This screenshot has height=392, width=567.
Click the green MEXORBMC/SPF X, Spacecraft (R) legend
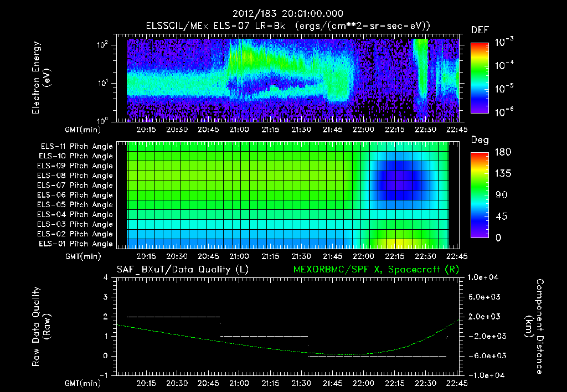[x=376, y=270]
